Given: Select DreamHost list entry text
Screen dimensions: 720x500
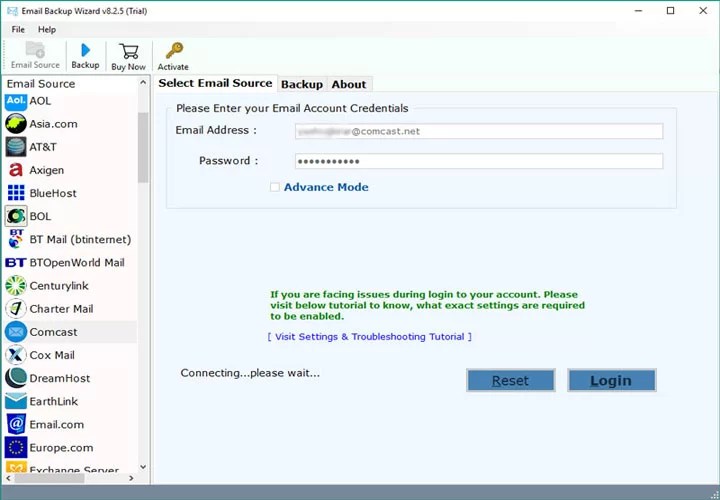Looking at the screenshot, I should [60, 378].
